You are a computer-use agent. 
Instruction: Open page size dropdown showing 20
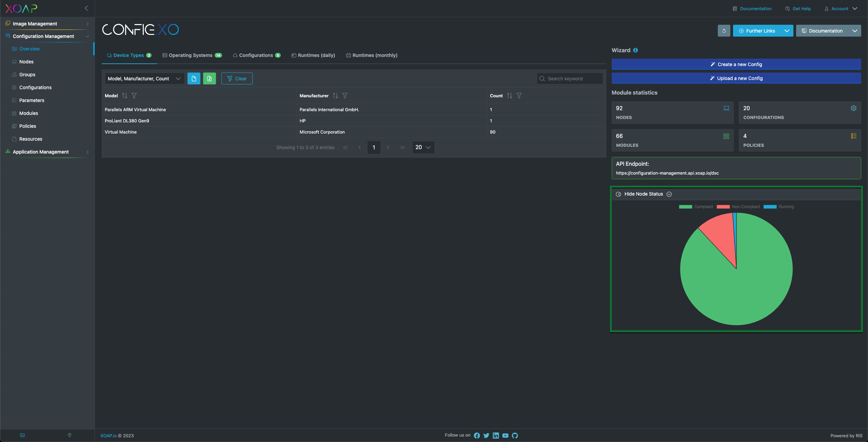[423, 147]
